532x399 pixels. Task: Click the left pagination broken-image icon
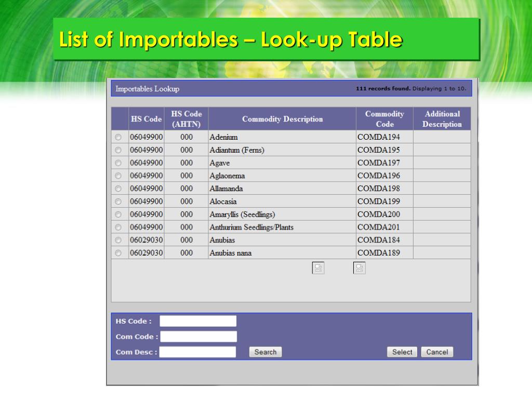pyautogui.click(x=318, y=268)
